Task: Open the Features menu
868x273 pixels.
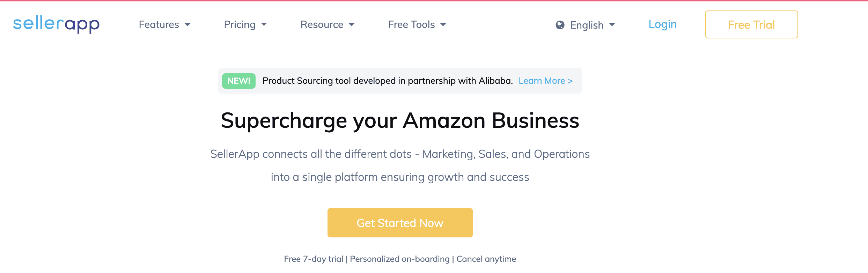Action: pyautogui.click(x=159, y=24)
